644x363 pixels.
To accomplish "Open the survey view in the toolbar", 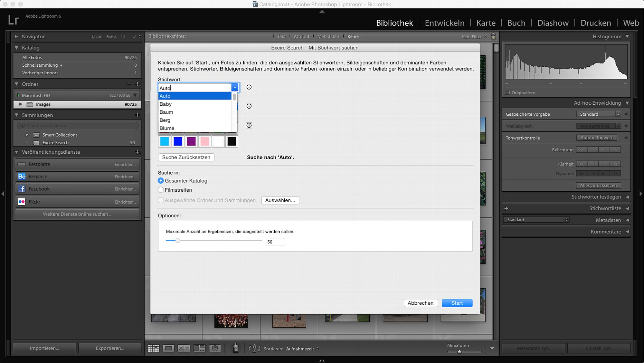I will pos(199,348).
